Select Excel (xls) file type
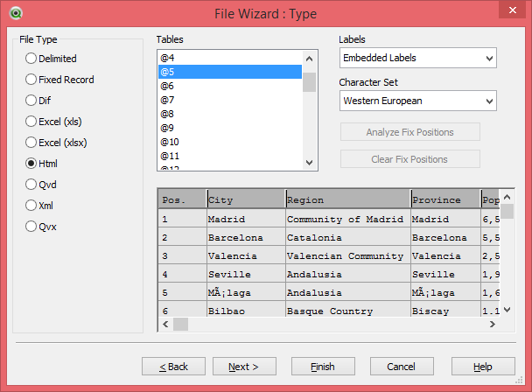This screenshot has width=532, height=392. coord(53,122)
